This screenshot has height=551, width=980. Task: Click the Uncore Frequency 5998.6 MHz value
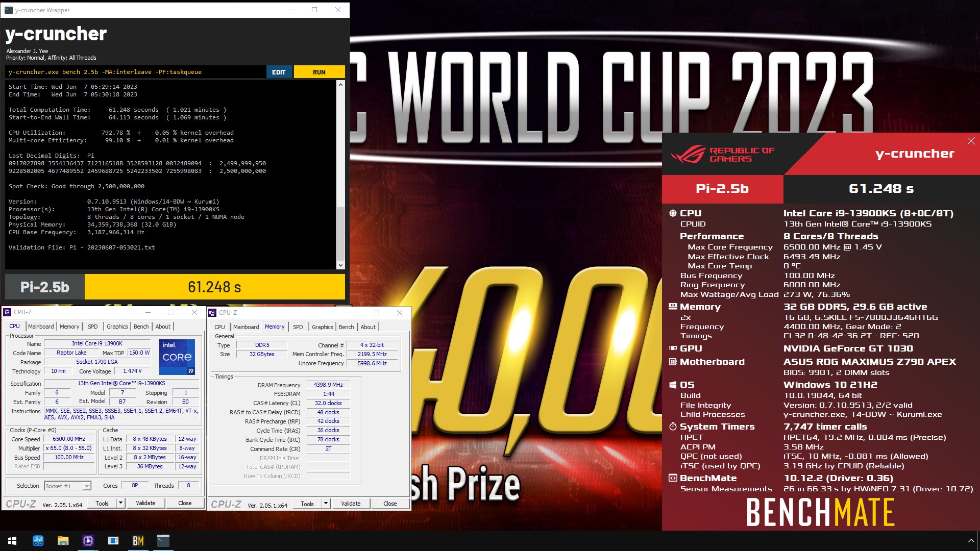coord(372,363)
